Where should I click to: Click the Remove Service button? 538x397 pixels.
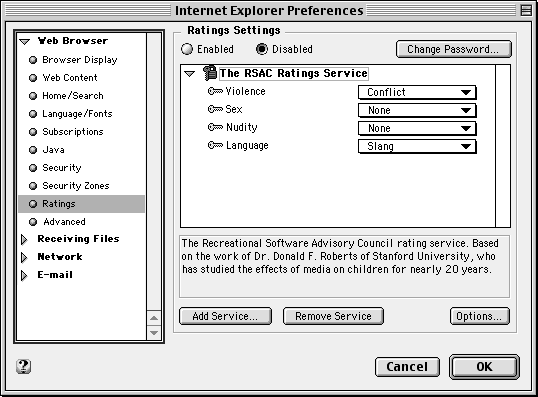click(333, 316)
